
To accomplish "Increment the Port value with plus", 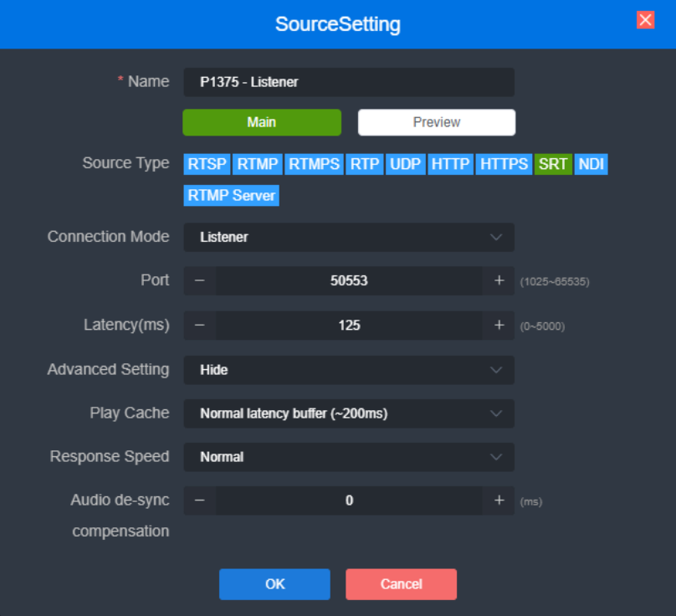I will (499, 281).
